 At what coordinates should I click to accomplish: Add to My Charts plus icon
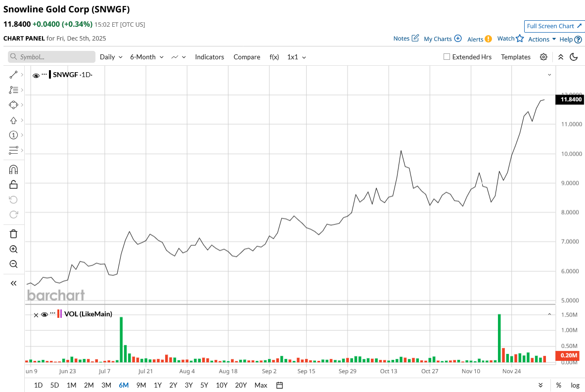pyautogui.click(x=458, y=39)
